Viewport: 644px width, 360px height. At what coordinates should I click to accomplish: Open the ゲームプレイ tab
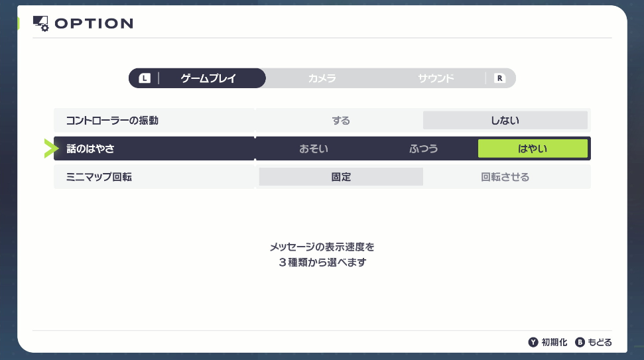[x=209, y=78]
